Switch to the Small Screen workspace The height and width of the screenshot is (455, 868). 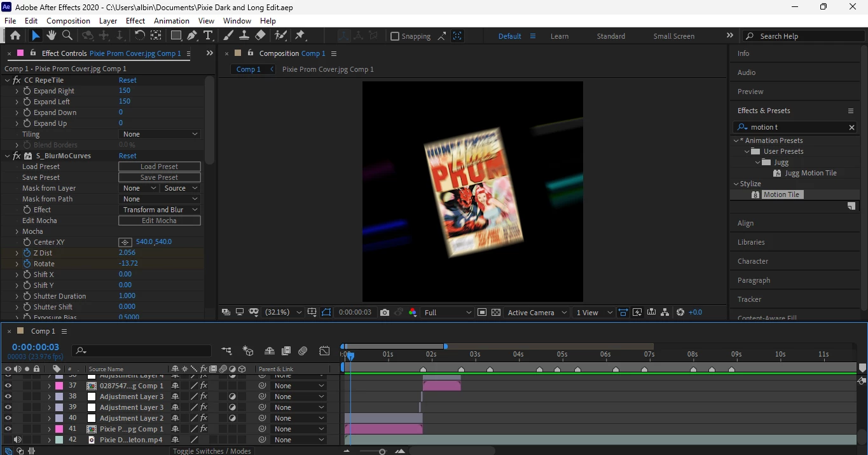click(x=674, y=36)
